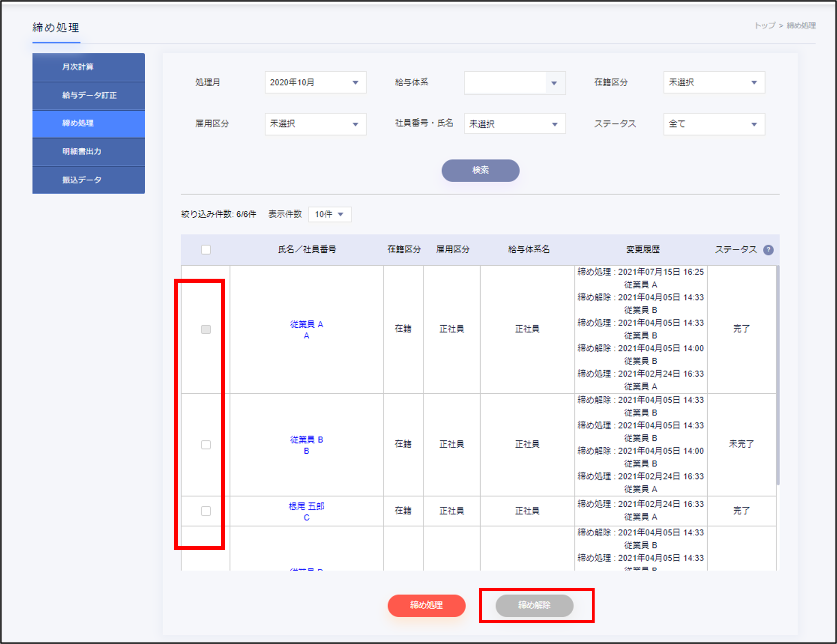Screen dimensions: 837x644
Task: Open the ステータス filter dropdown
Action: coord(714,124)
